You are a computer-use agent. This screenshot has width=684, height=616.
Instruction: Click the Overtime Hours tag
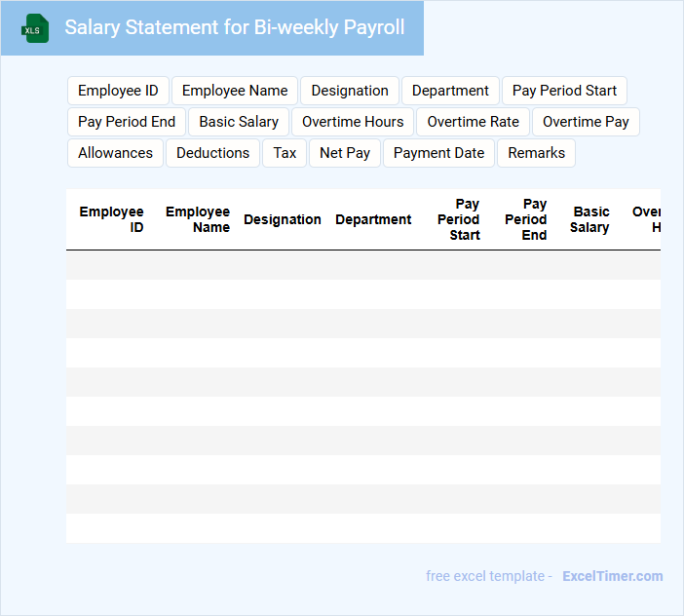pos(353,122)
